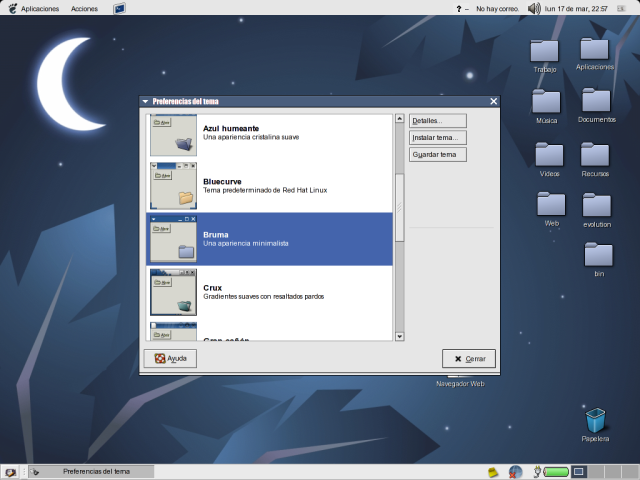The width and height of the screenshot is (640, 480).
Task: Open the Papelera trash icon
Action: click(x=595, y=421)
